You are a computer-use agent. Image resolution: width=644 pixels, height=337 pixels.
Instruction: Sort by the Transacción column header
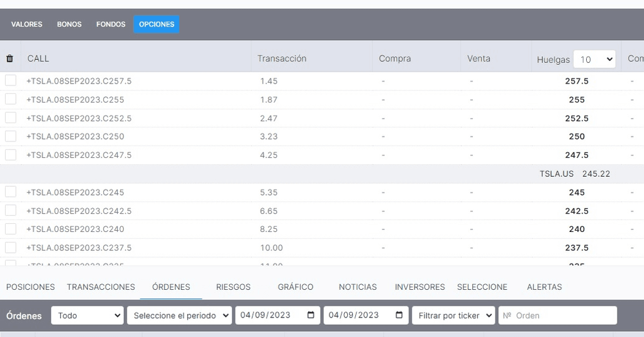coord(282,58)
